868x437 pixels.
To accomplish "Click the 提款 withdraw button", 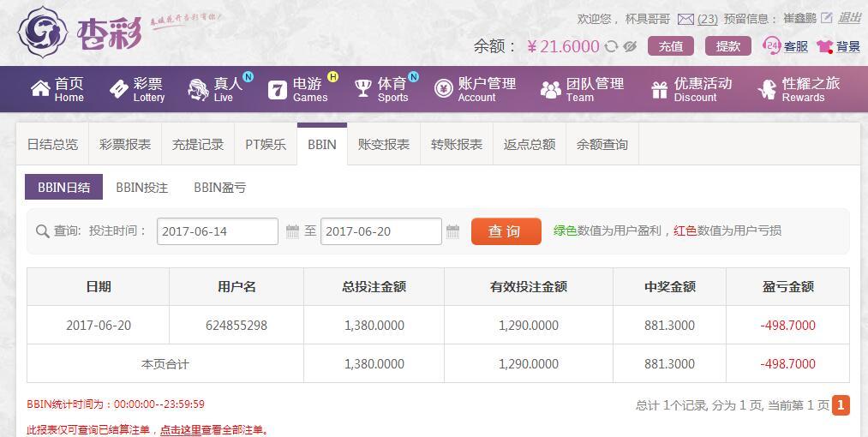I will tap(728, 46).
